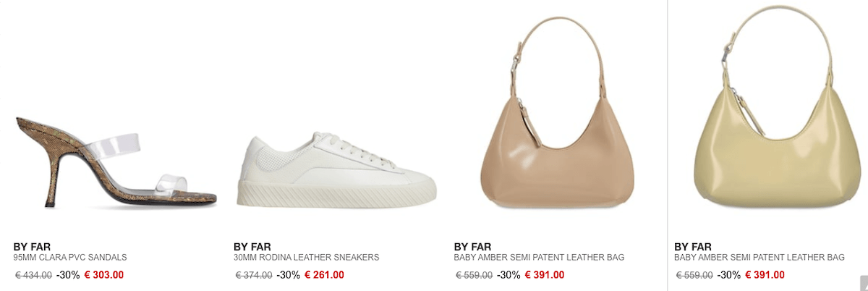This screenshot has width=868, height=291.
Task: View the white Rodina leather sneaker photo
Action: 337,169
